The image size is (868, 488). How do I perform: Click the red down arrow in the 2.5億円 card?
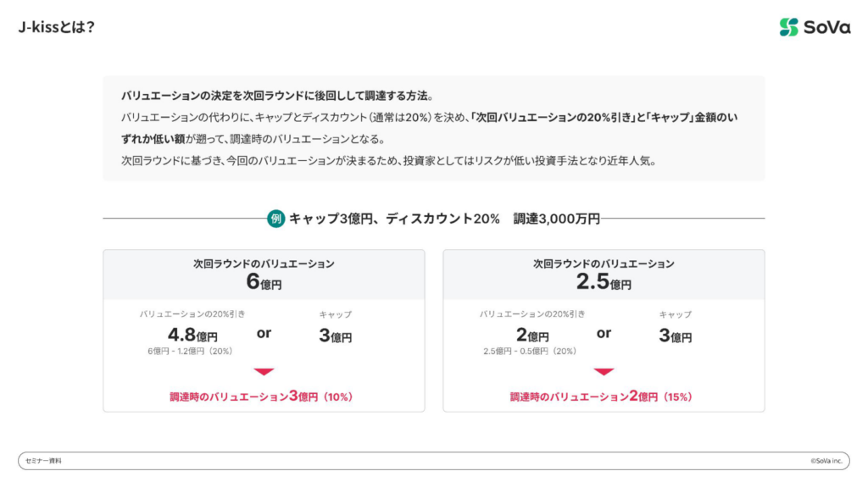pyautogui.click(x=604, y=371)
